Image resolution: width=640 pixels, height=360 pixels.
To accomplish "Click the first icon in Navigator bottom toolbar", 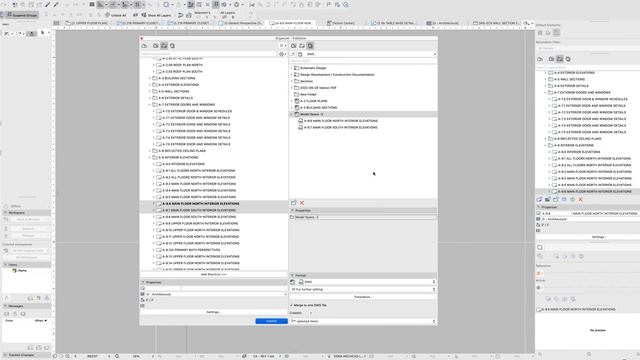I will [539, 199].
